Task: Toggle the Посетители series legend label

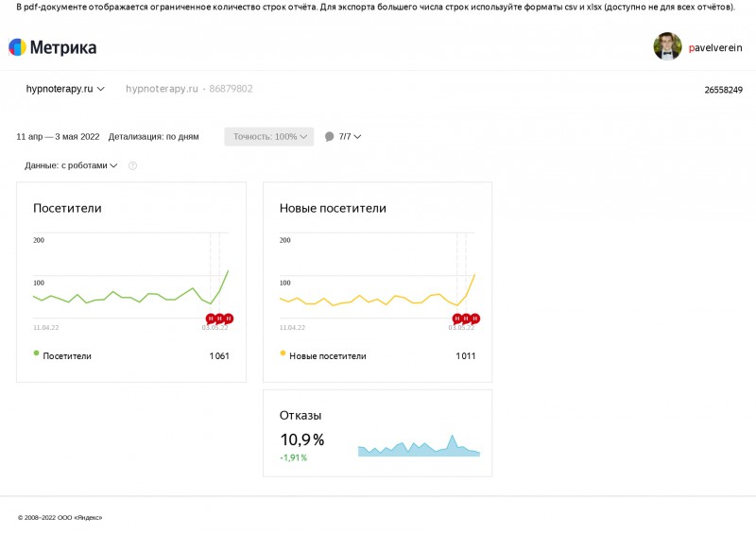Action: pos(67,356)
